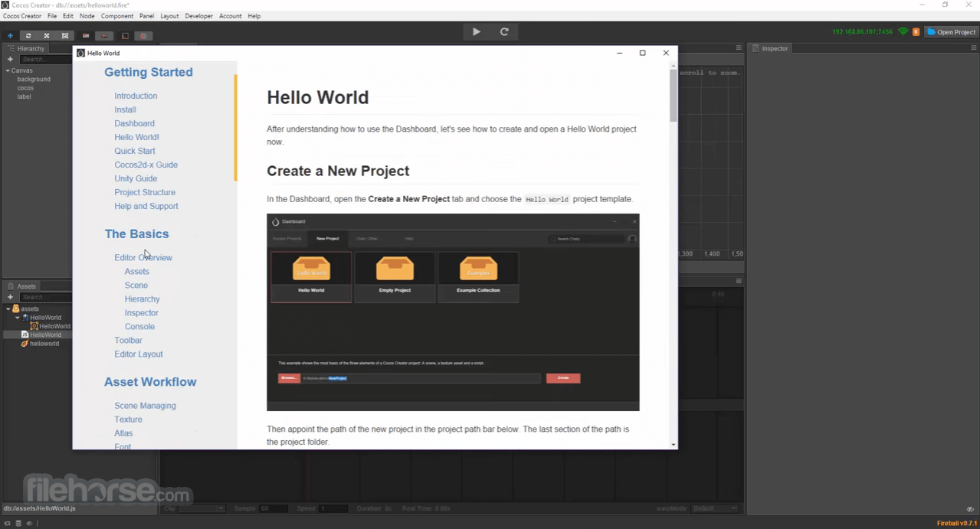Select the HelloWorld sprite frame sub-asset
Screen dimensions: 980x529
coord(51,326)
